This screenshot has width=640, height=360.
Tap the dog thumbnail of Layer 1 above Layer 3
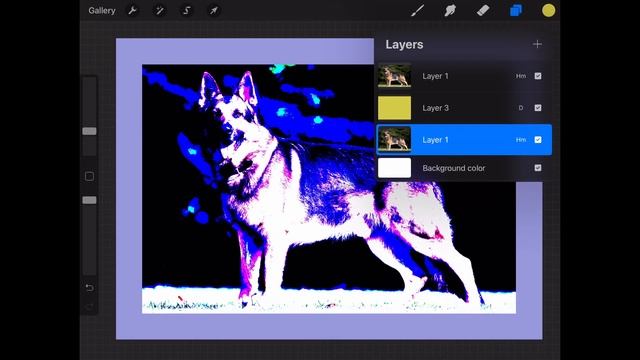(394, 76)
